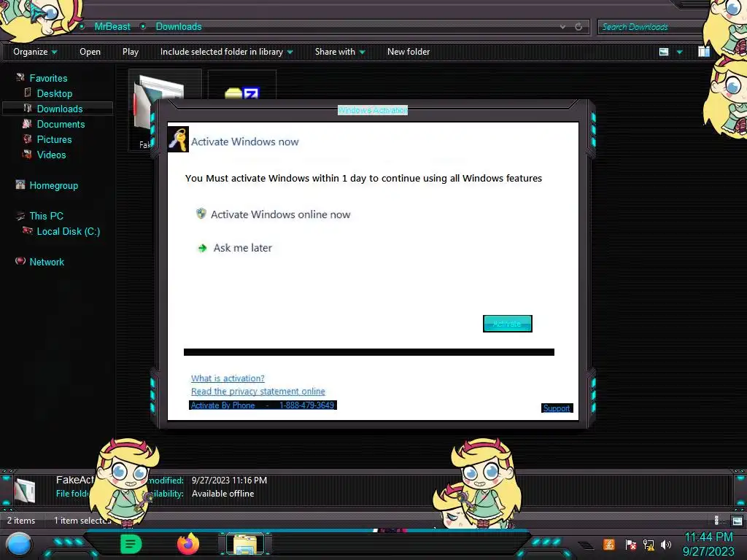
Task: Select Homegroup in the navigation pane
Action: (53, 186)
